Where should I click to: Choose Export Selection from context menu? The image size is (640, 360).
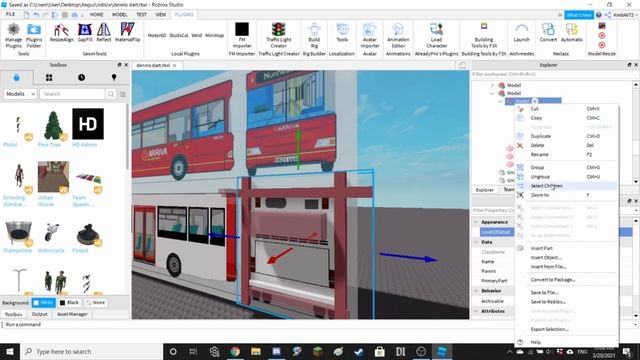[567, 329]
